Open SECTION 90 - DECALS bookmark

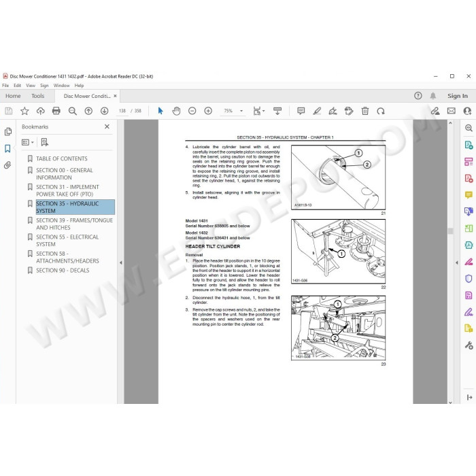[63, 271]
